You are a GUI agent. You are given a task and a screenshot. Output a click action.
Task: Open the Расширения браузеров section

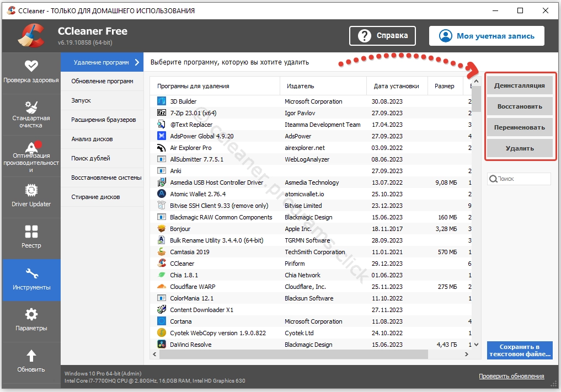[x=103, y=120]
